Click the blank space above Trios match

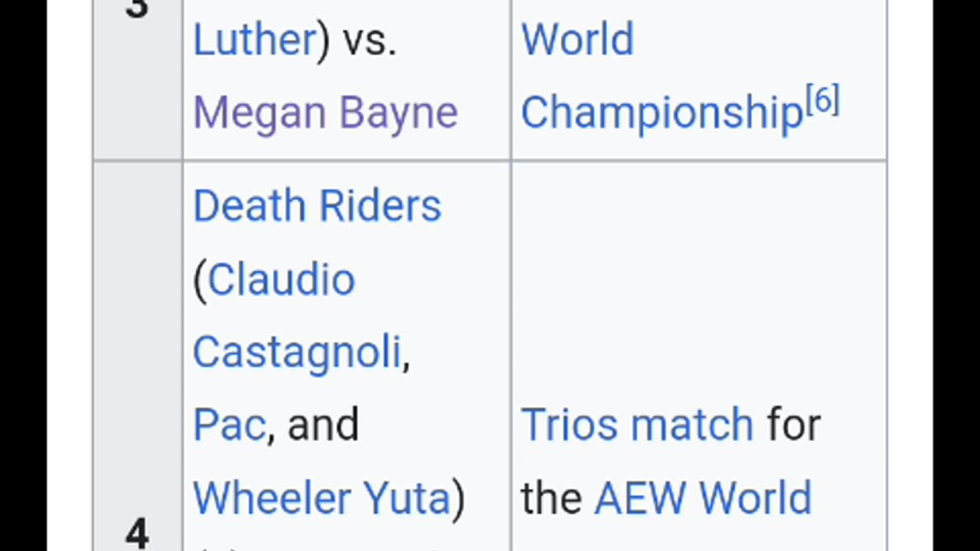pos(698,283)
